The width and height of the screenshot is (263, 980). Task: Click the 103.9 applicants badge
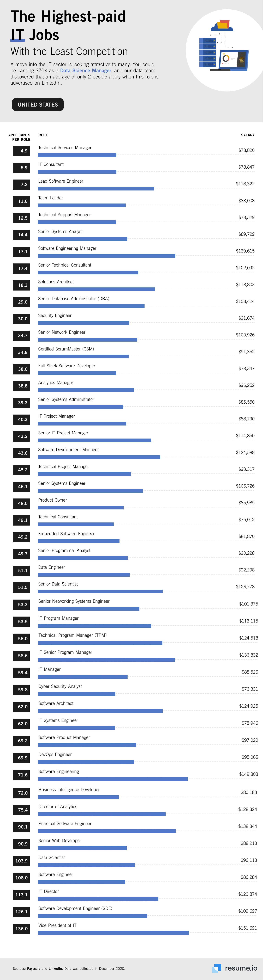click(21, 861)
